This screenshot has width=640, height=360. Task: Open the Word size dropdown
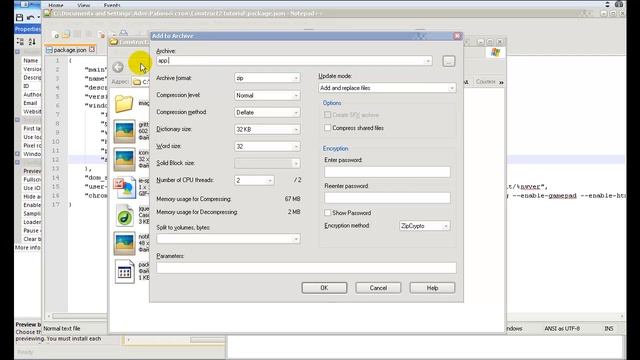click(x=296, y=146)
